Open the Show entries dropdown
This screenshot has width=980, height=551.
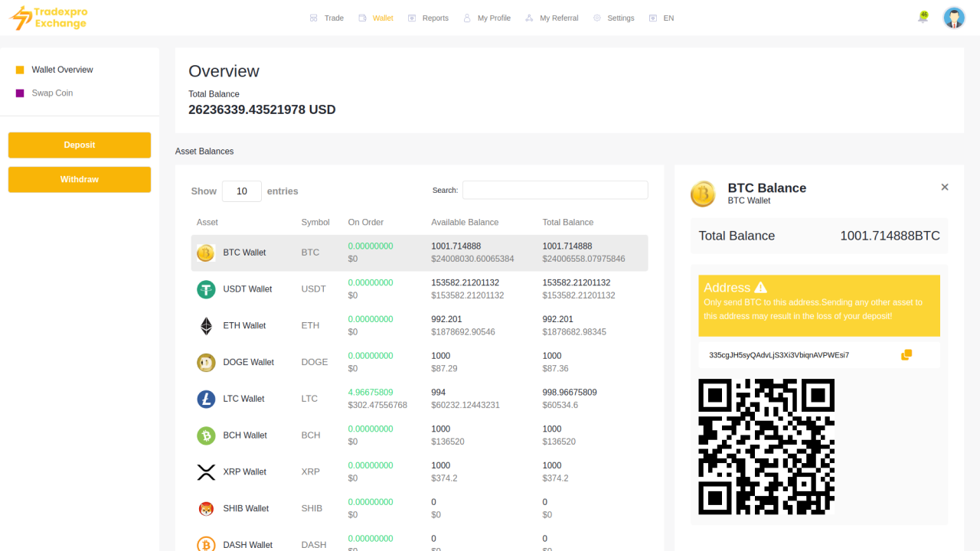click(x=241, y=191)
